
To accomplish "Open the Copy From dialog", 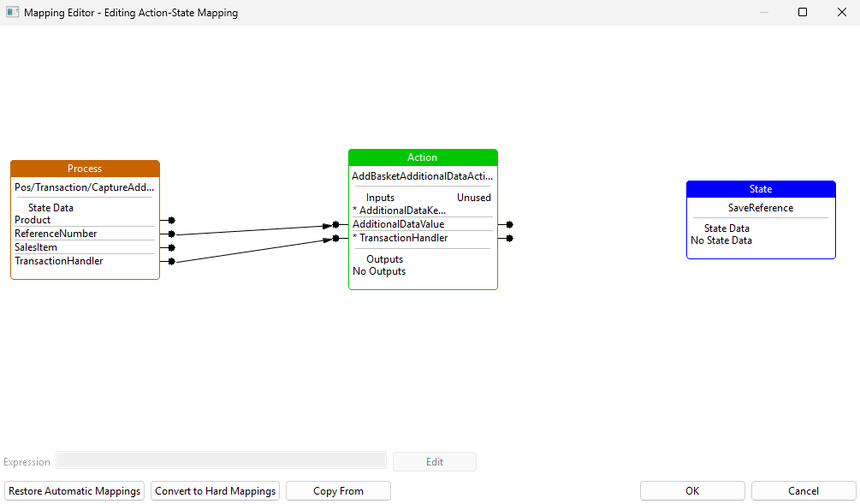I will (x=338, y=490).
